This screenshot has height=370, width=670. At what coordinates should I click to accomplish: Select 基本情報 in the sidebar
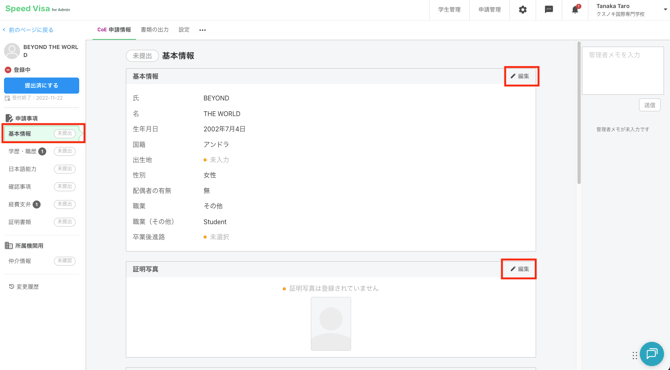click(43, 133)
